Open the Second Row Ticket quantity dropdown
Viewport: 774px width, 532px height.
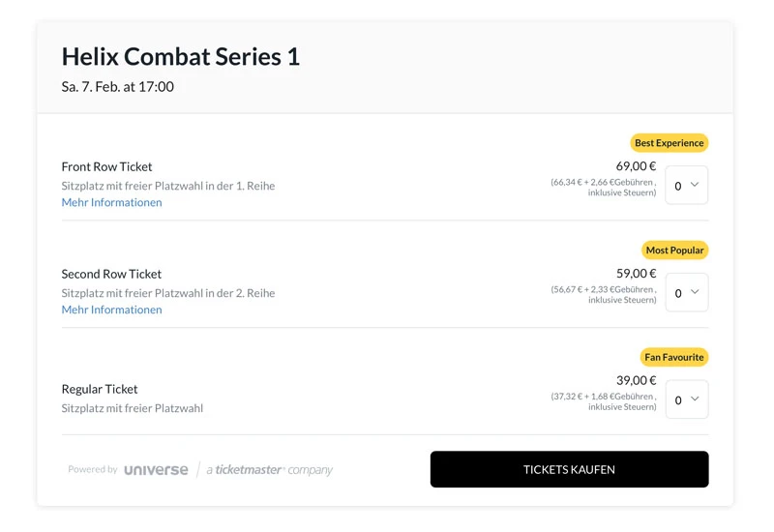686,293
